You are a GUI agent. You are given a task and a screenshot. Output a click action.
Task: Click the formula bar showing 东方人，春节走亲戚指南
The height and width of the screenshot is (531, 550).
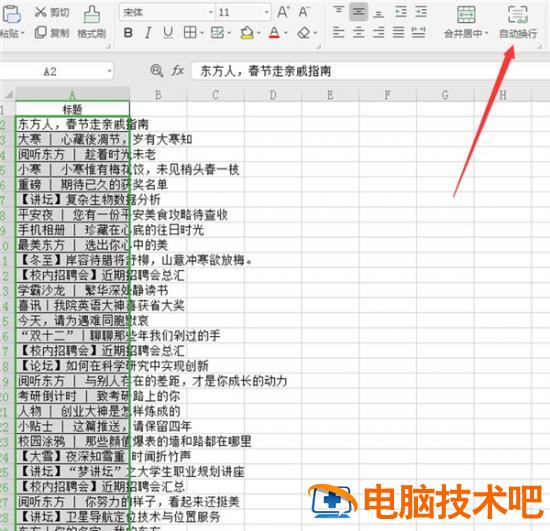click(x=370, y=71)
